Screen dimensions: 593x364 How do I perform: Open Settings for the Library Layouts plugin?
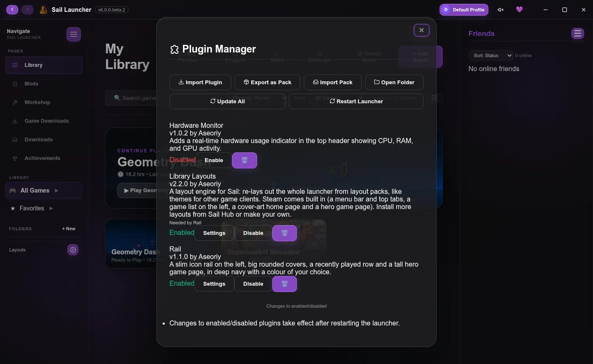(214, 233)
